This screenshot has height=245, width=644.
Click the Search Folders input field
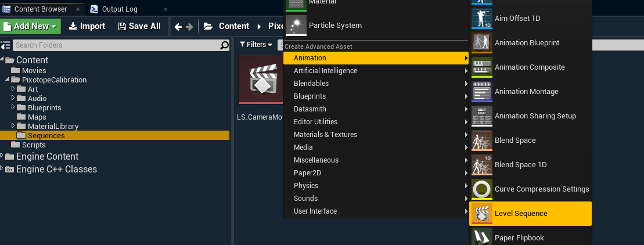tap(115, 45)
